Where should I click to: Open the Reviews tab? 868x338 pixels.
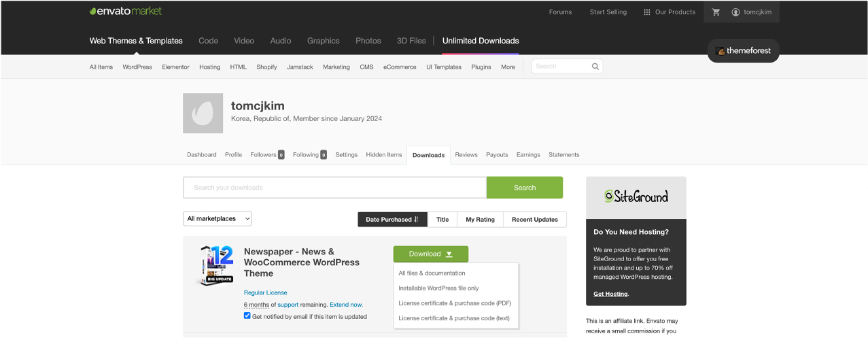point(466,155)
